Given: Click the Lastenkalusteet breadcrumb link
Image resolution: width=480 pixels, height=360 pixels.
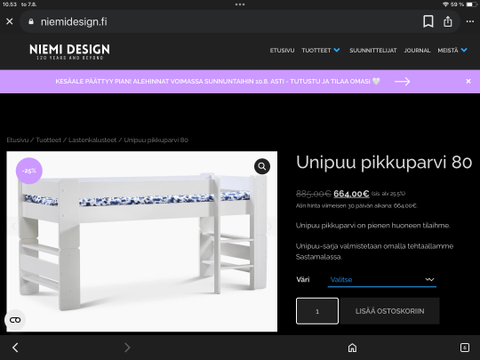Looking at the screenshot, I should click(92, 140).
